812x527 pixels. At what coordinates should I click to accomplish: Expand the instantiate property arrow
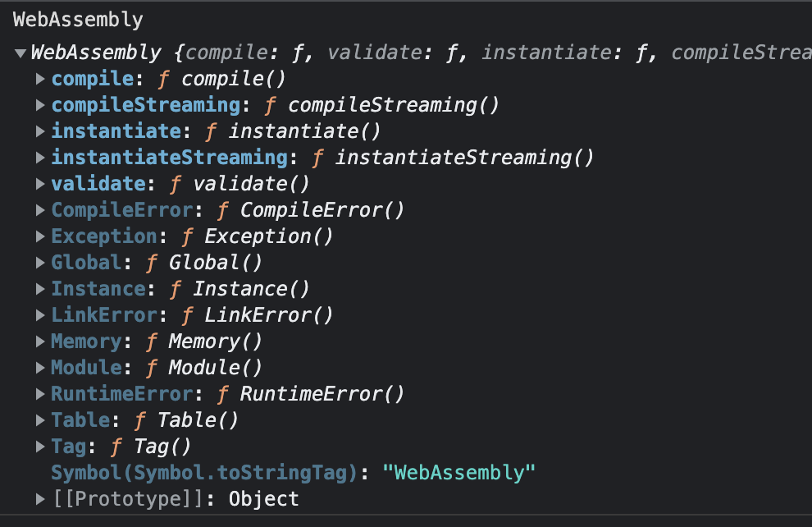click(40, 131)
